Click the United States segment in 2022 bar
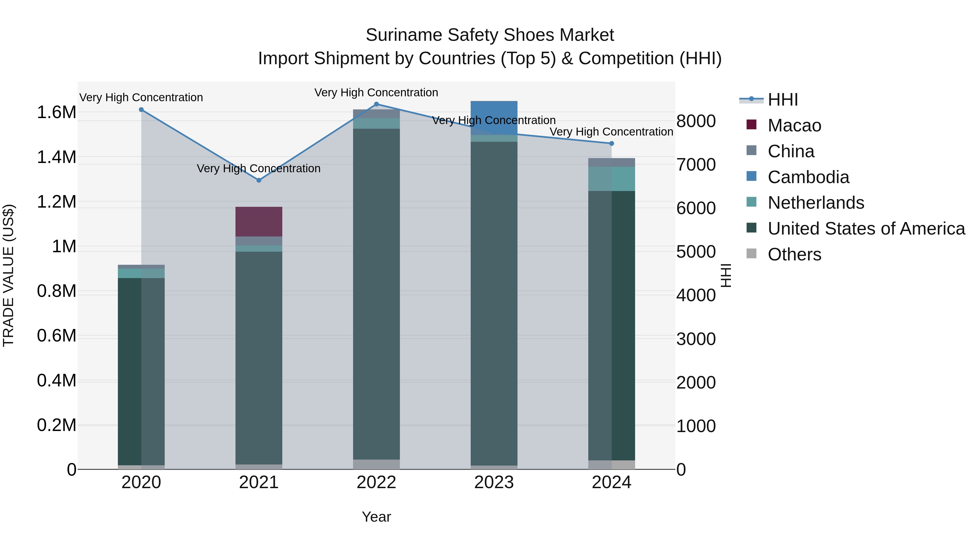 [x=376, y=294]
